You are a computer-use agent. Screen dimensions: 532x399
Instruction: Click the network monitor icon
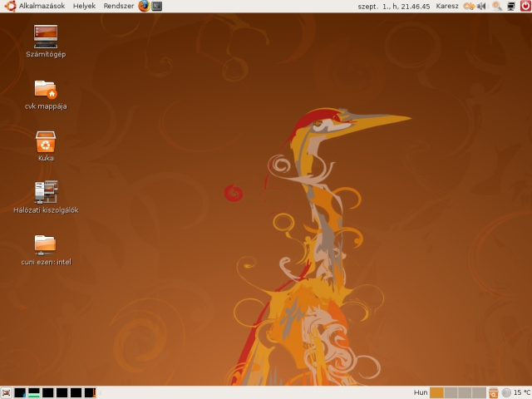(511, 6)
